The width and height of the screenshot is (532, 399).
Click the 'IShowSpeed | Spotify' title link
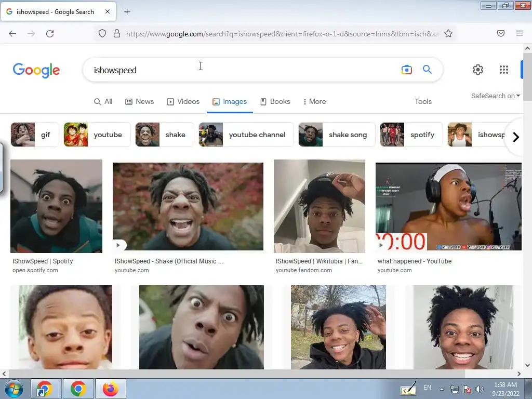[43, 261]
